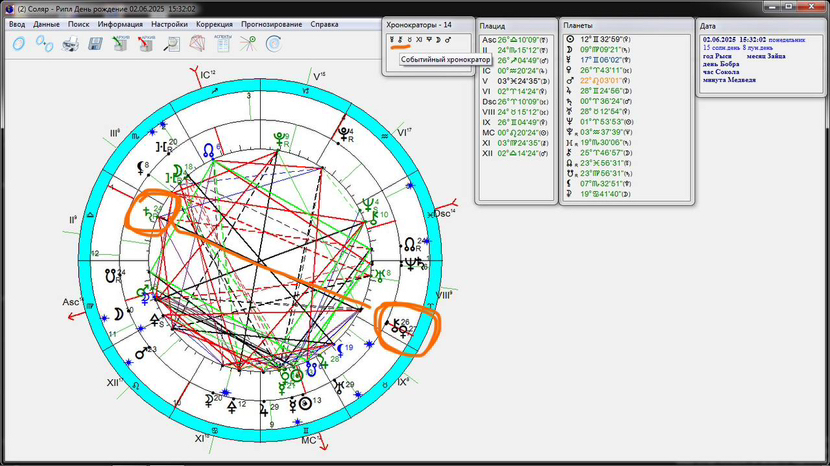Select the Lilith row 07°32'51" in Планеты
The image size is (830, 466).
point(599,184)
